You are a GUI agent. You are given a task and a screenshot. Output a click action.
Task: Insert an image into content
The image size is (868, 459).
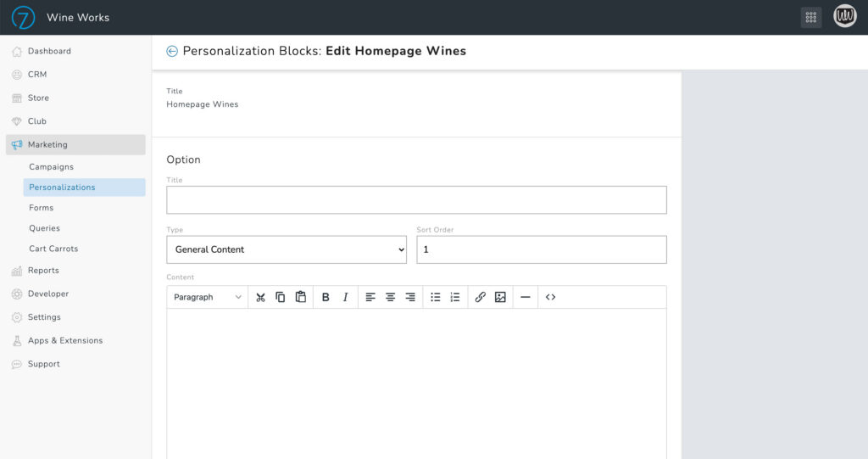[x=500, y=297]
